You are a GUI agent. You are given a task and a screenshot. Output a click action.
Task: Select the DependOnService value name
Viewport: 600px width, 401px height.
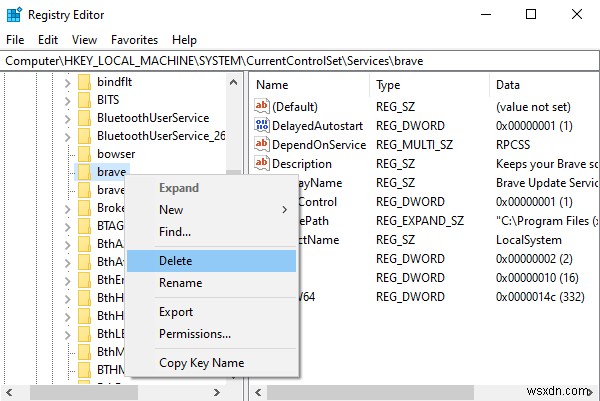[x=319, y=145]
